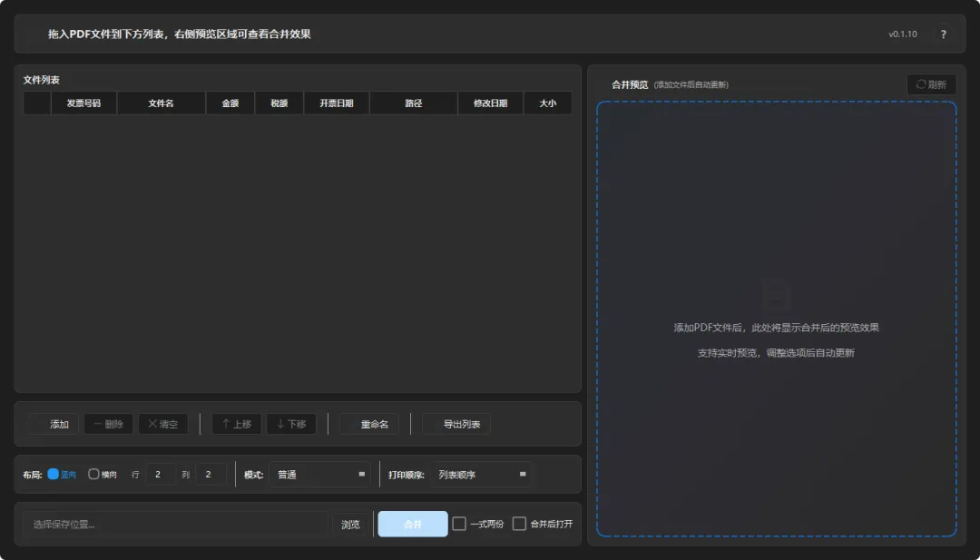
Task: Toggle the 合并后打开 checkbox
Action: point(519,524)
